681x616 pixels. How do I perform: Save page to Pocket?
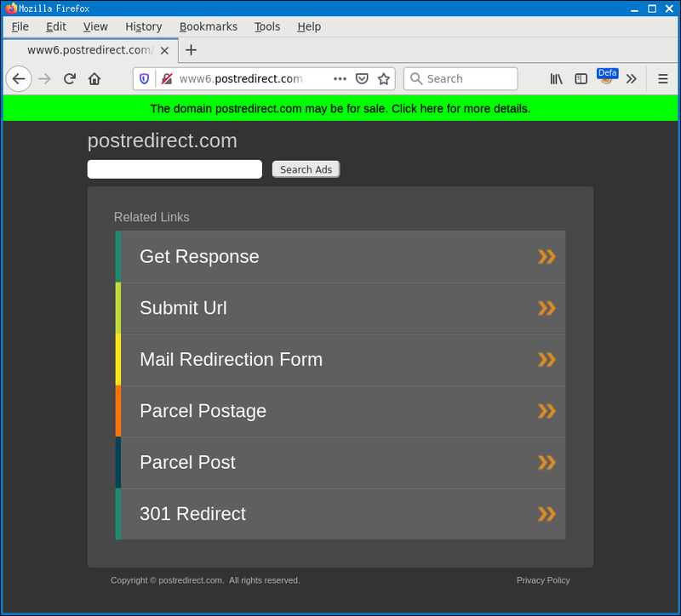tap(362, 79)
